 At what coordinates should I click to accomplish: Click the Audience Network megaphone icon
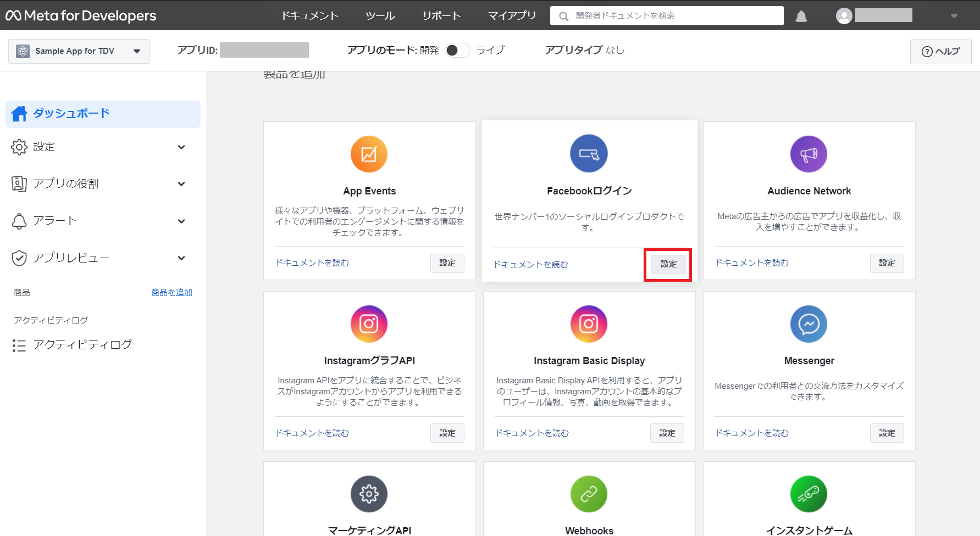click(x=809, y=154)
